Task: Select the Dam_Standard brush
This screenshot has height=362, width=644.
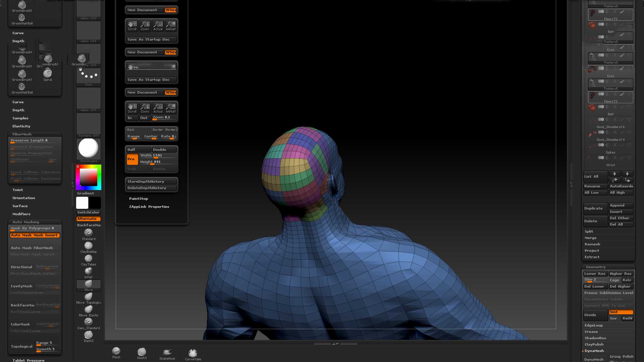Action: tap(89, 324)
